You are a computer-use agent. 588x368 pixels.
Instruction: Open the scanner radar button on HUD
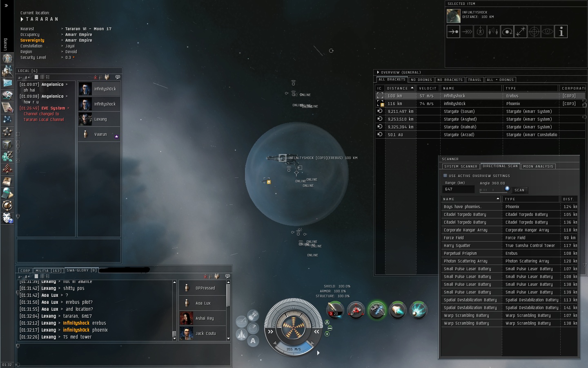[253, 328]
